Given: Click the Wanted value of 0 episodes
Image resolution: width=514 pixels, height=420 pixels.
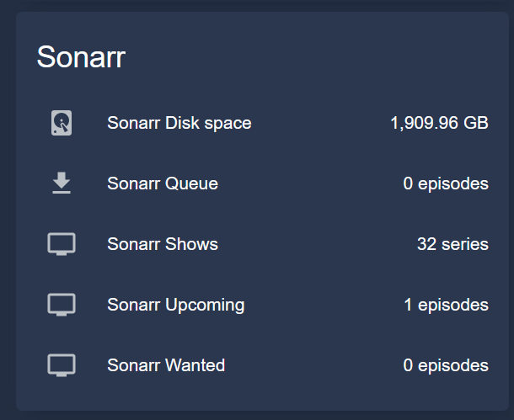Looking at the screenshot, I should (446, 365).
